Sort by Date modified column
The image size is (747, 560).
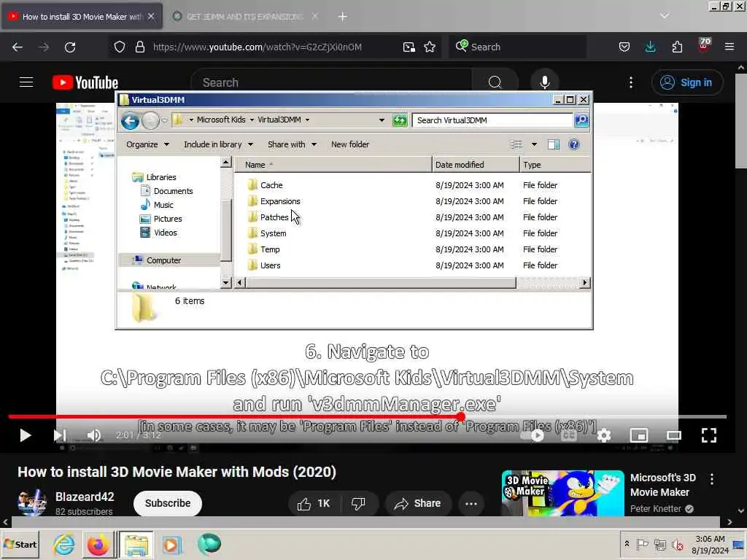pos(476,165)
